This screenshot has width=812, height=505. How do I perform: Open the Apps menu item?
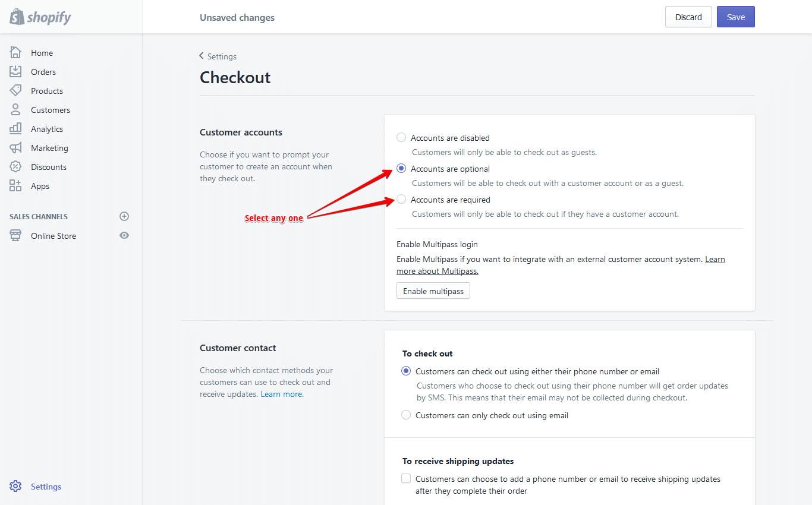[x=40, y=186]
